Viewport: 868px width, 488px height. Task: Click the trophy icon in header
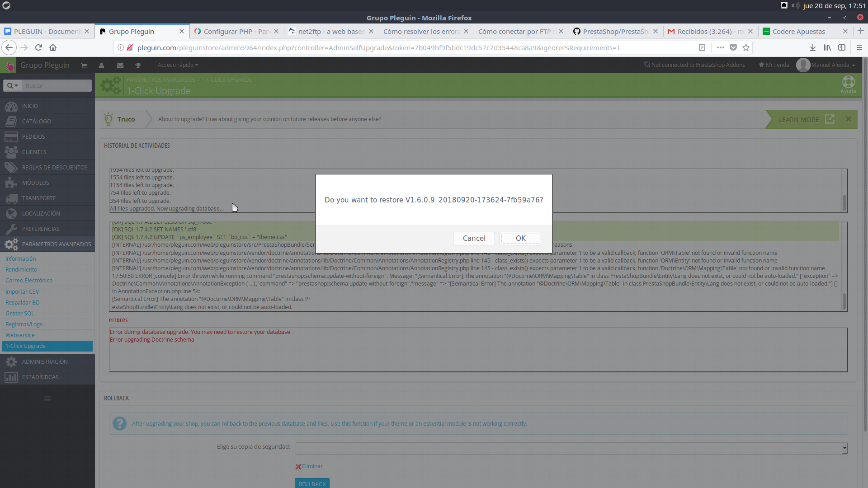[x=138, y=66]
